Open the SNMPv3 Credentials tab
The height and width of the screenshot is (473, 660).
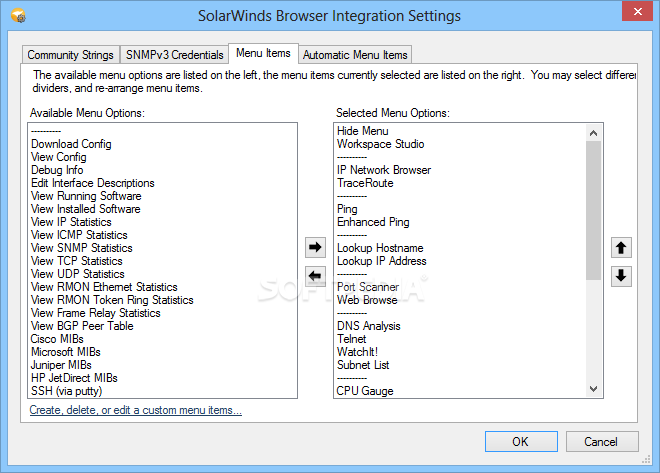[174, 55]
